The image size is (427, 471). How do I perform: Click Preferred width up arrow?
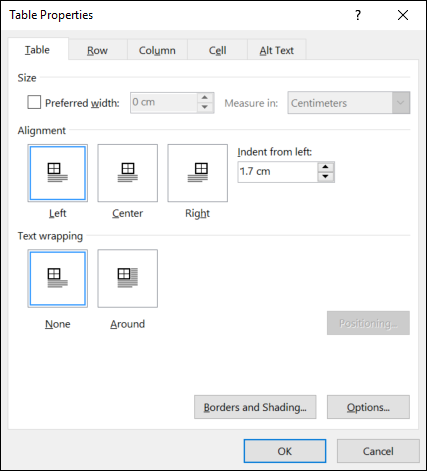(205, 98)
